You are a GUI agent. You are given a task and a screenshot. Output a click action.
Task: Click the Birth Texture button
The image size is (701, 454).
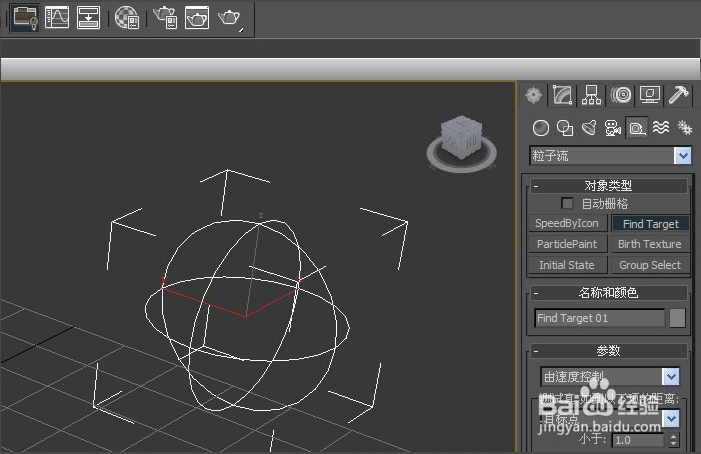pyautogui.click(x=650, y=244)
